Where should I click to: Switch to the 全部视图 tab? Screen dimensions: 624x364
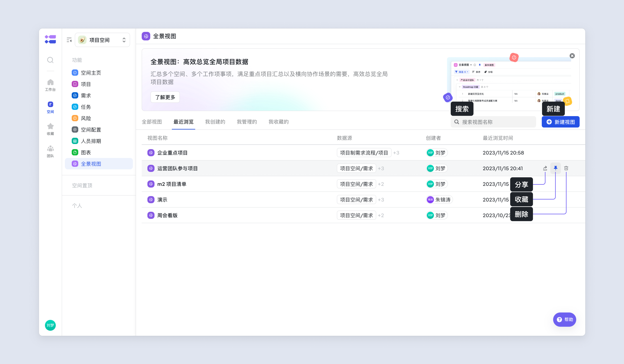click(152, 122)
